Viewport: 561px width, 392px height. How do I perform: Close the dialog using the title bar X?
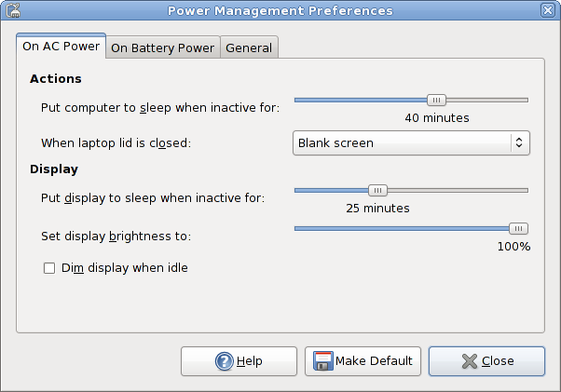548,10
